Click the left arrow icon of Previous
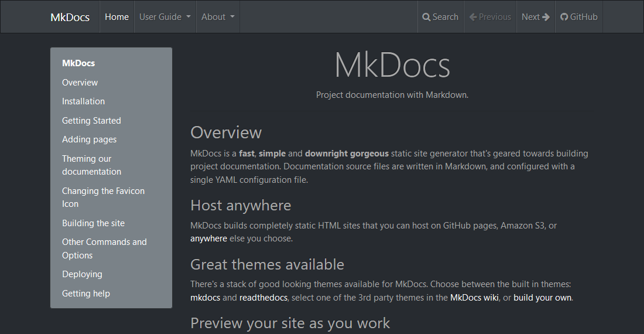The image size is (644, 334). pyautogui.click(x=473, y=17)
